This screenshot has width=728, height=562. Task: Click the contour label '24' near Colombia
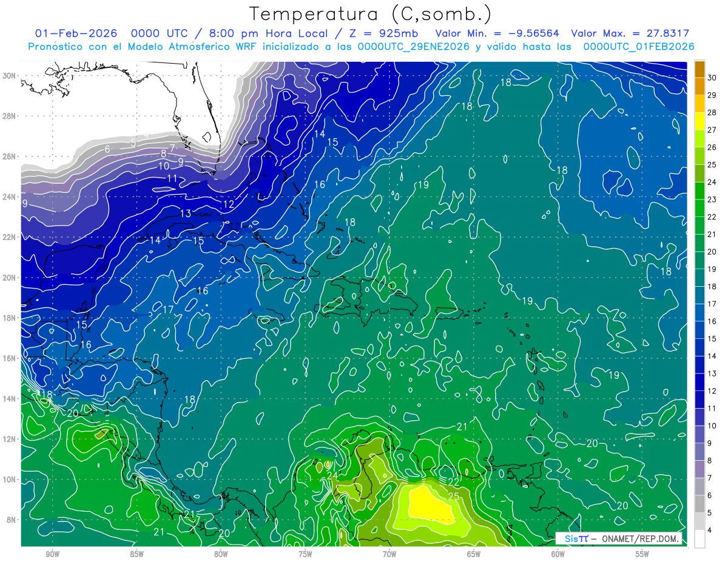tap(332, 476)
